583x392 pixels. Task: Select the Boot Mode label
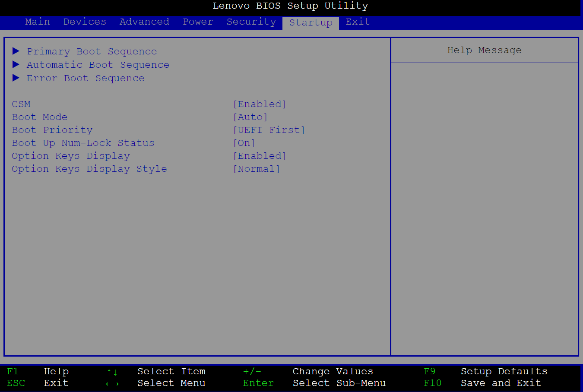point(40,117)
